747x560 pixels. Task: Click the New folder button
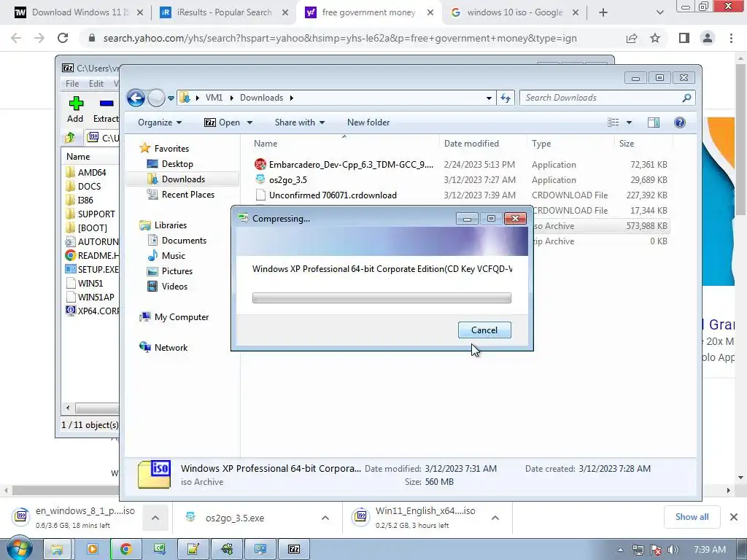(x=368, y=122)
